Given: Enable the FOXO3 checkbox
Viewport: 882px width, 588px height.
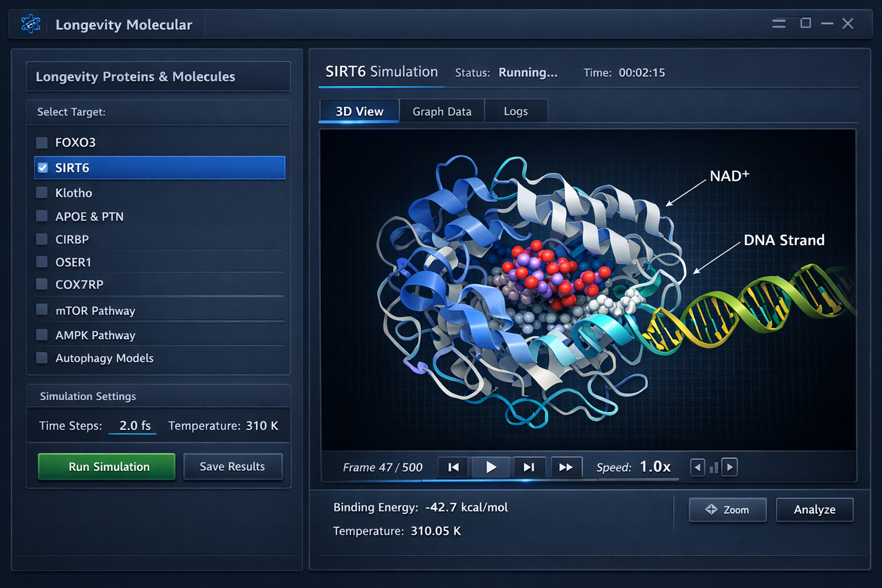Looking at the screenshot, I should (x=42, y=142).
